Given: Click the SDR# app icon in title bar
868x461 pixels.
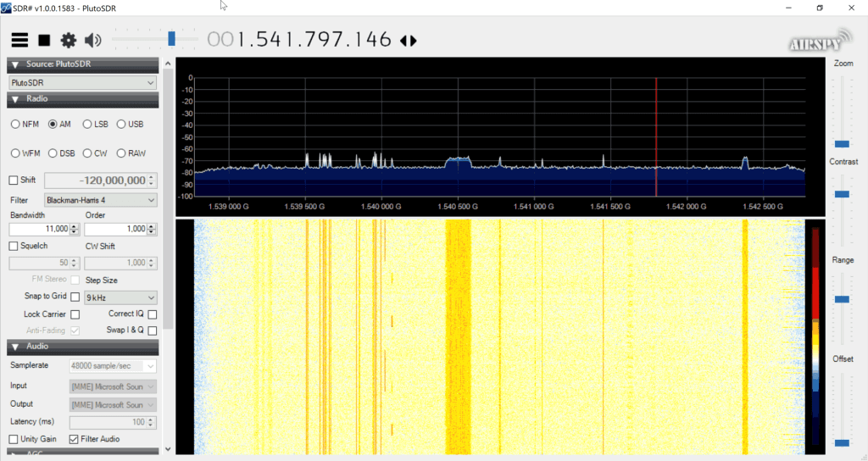Looking at the screenshot, I should 7,8.
